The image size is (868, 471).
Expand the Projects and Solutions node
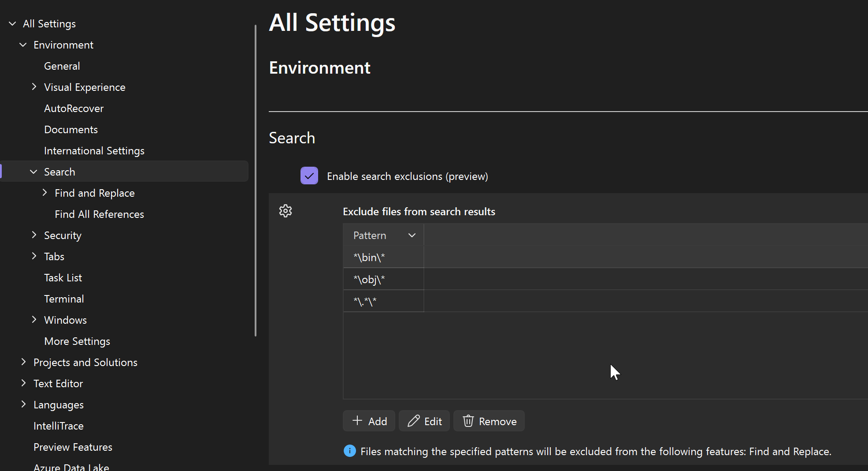point(23,362)
